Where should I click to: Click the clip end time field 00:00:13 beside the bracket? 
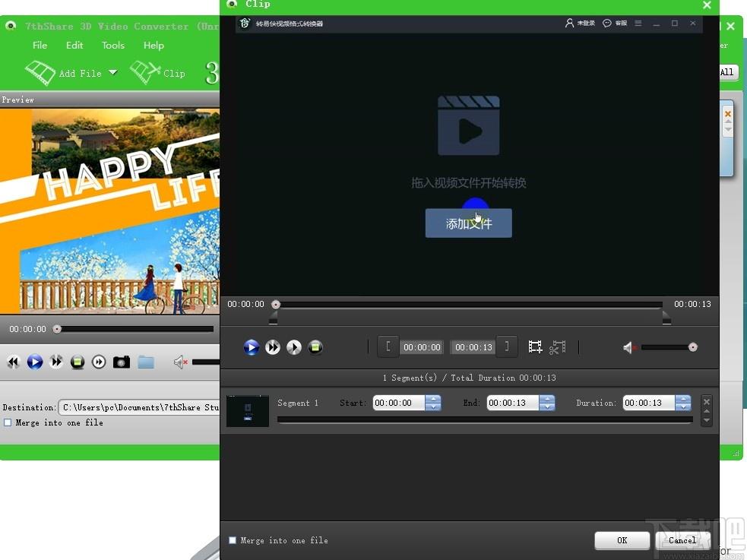[473, 347]
